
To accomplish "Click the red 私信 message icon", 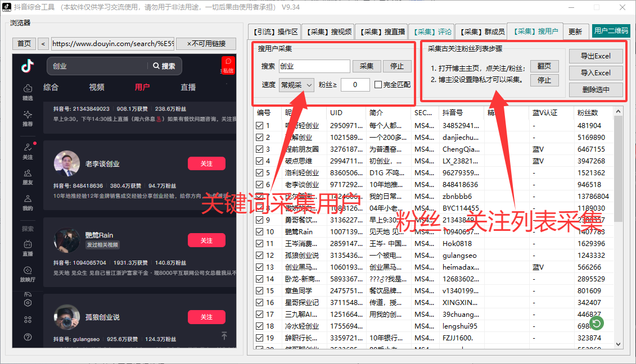I will click(x=228, y=65).
